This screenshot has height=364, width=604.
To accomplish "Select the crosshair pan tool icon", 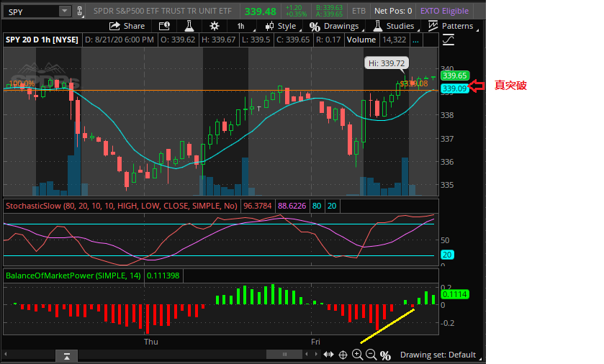I will (343, 355).
